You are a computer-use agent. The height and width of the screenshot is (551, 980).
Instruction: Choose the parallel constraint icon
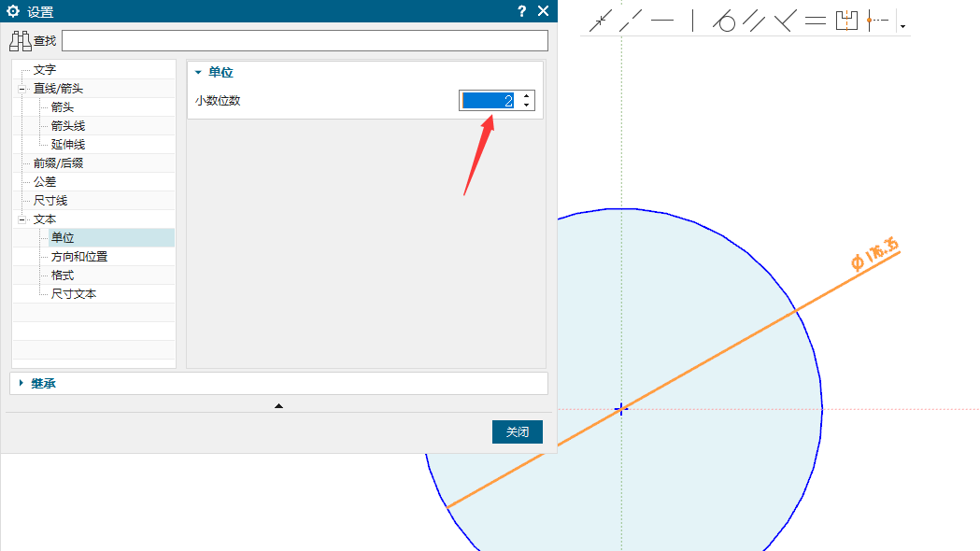[754, 20]
